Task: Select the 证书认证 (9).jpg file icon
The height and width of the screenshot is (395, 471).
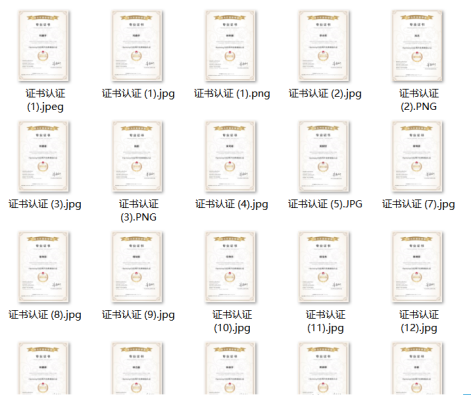Action: click(x=137, y=267)
